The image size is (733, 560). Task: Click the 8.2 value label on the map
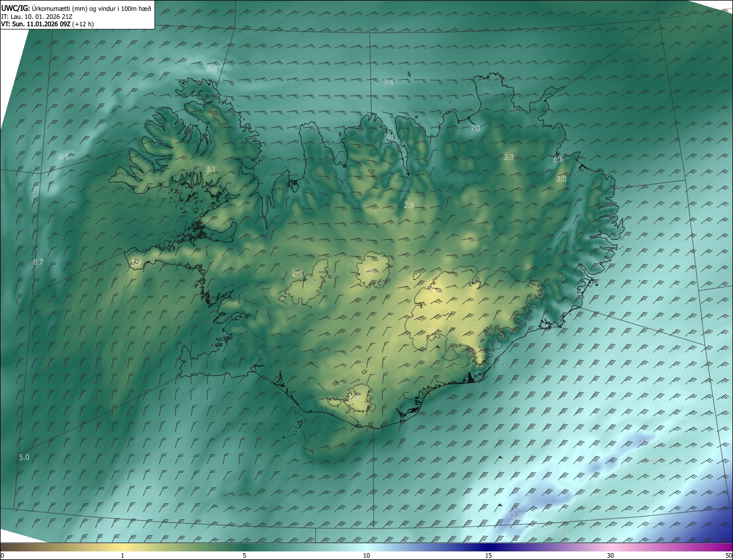(563, 534)
